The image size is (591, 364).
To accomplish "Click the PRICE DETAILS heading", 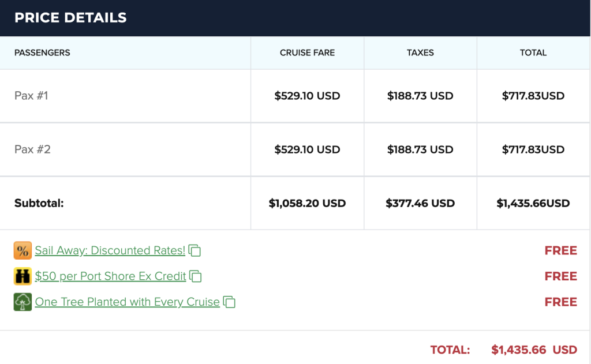I will point(70,18).
